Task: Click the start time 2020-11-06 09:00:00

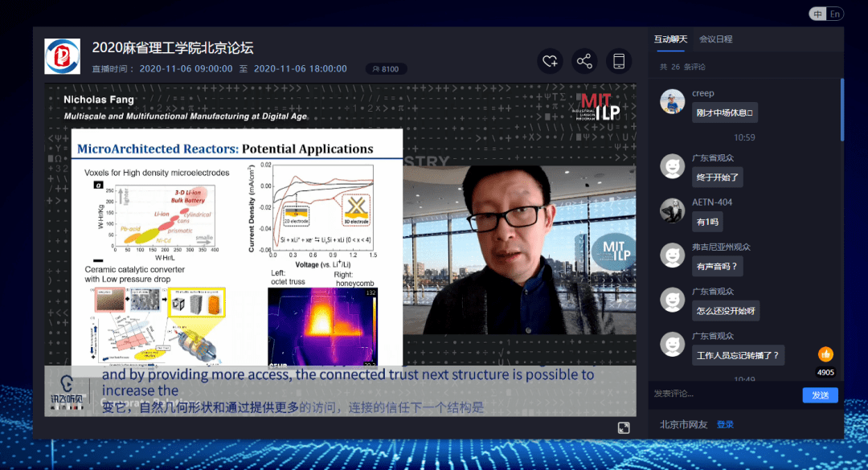Action: pos(186,69)
